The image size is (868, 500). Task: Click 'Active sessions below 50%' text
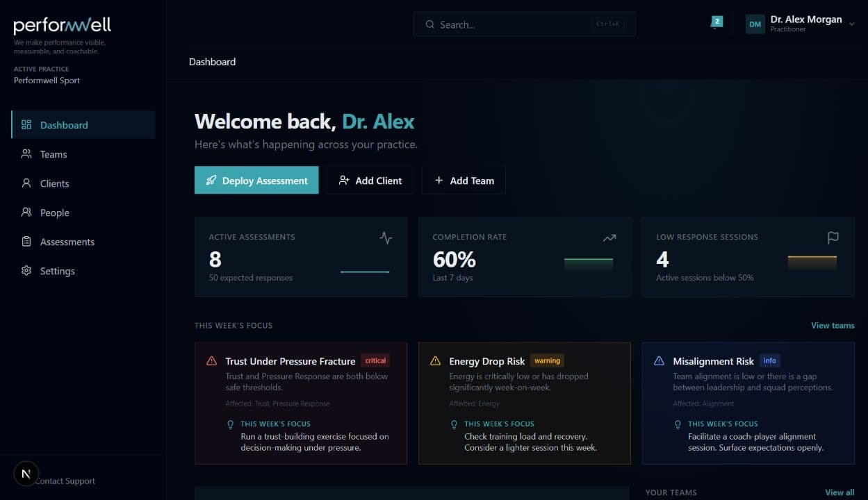coord(705,278)
